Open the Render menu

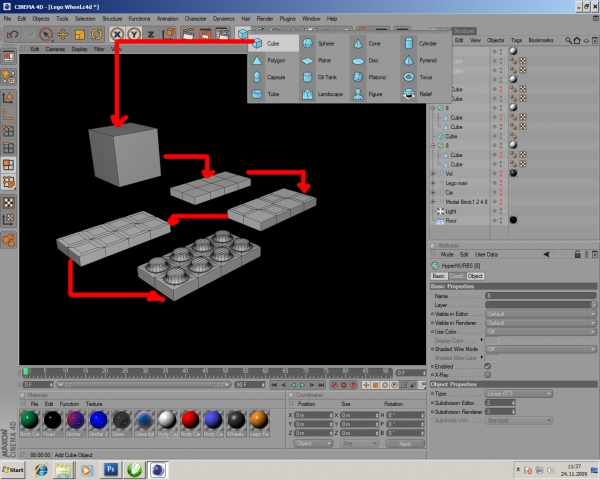pyautogui.click(x=265, y=18)
